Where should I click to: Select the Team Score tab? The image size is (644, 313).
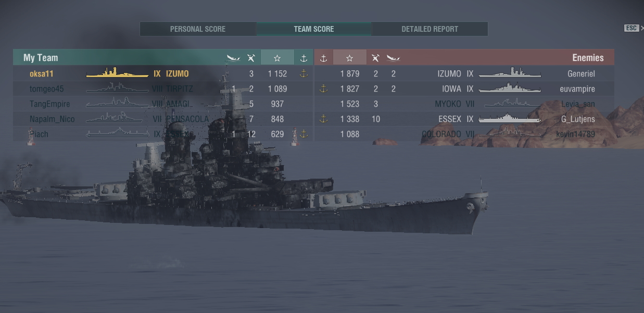(314, 29)
